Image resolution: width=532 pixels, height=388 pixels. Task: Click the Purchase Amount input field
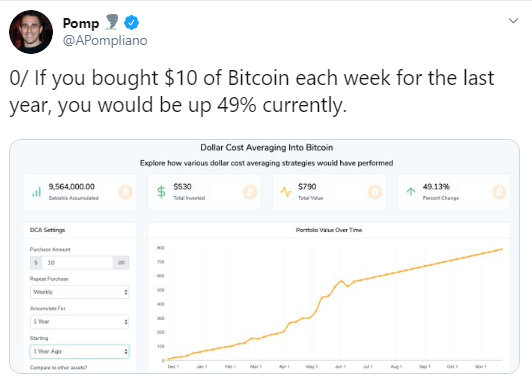coord(79,263)
